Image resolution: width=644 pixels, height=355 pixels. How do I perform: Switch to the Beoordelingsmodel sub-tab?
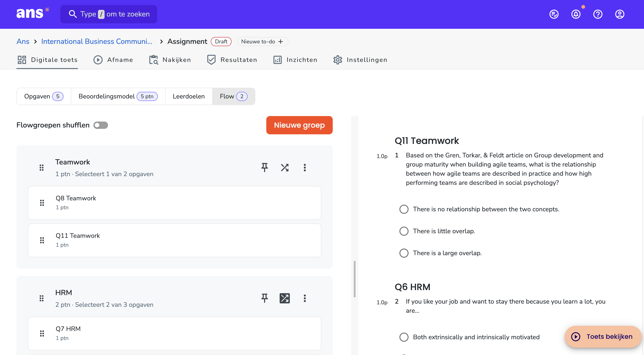118,96
